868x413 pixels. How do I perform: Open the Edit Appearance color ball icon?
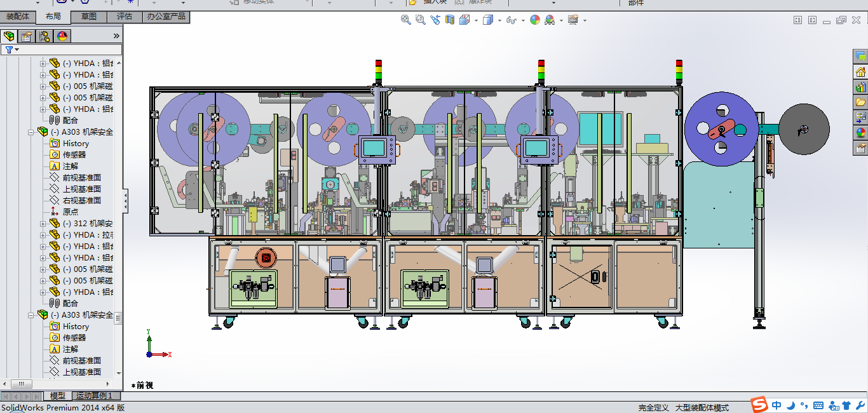(x=534, y=20)
